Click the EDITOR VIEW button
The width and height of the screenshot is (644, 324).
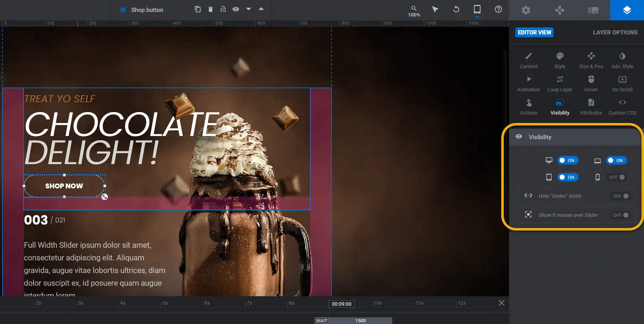[x=534, y=32]
